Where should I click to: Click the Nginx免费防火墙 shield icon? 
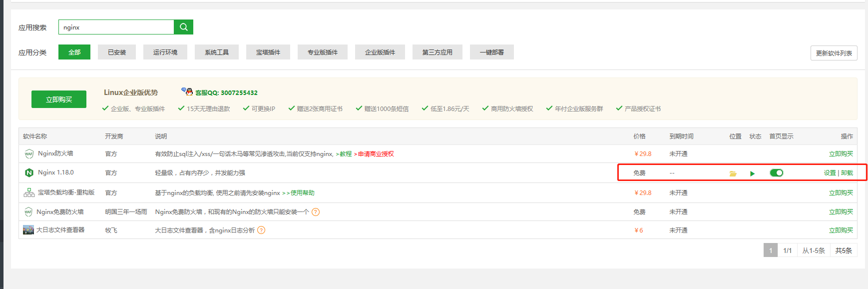(28, 212)
